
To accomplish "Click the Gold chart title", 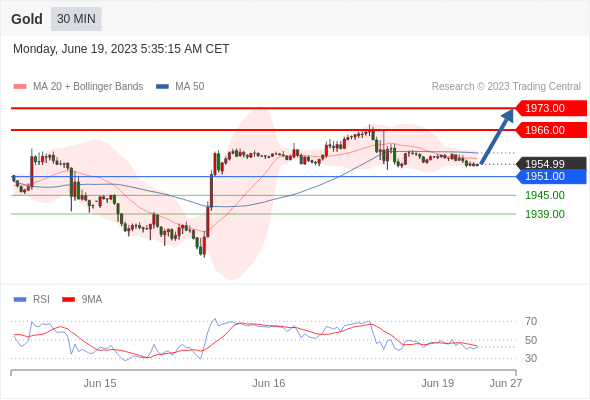I will coord(27,19).
